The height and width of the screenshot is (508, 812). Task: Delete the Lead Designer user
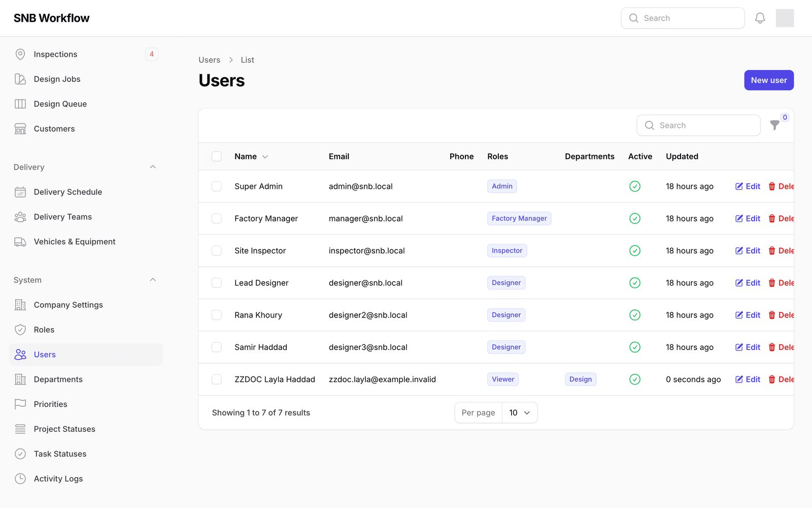[x=781, y=283]
